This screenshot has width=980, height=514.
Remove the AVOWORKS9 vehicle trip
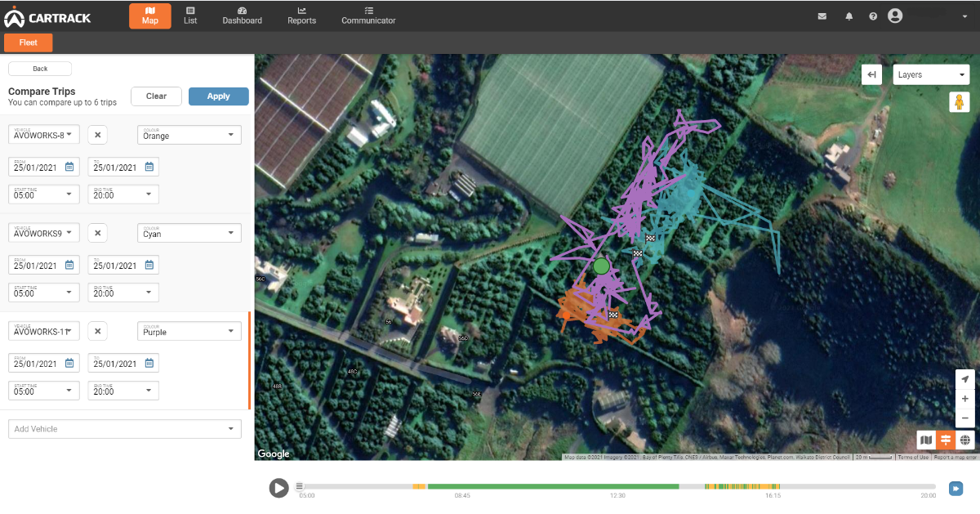point(98,234)
